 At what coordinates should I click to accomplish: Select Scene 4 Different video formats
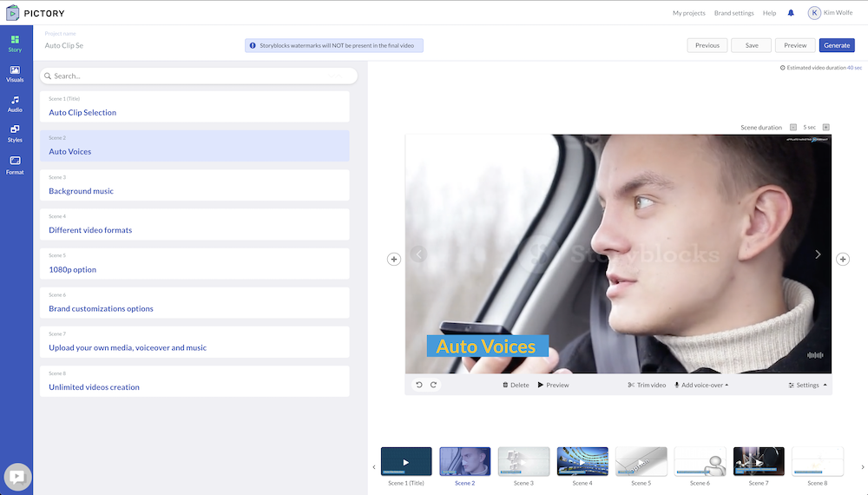[194, 224]
